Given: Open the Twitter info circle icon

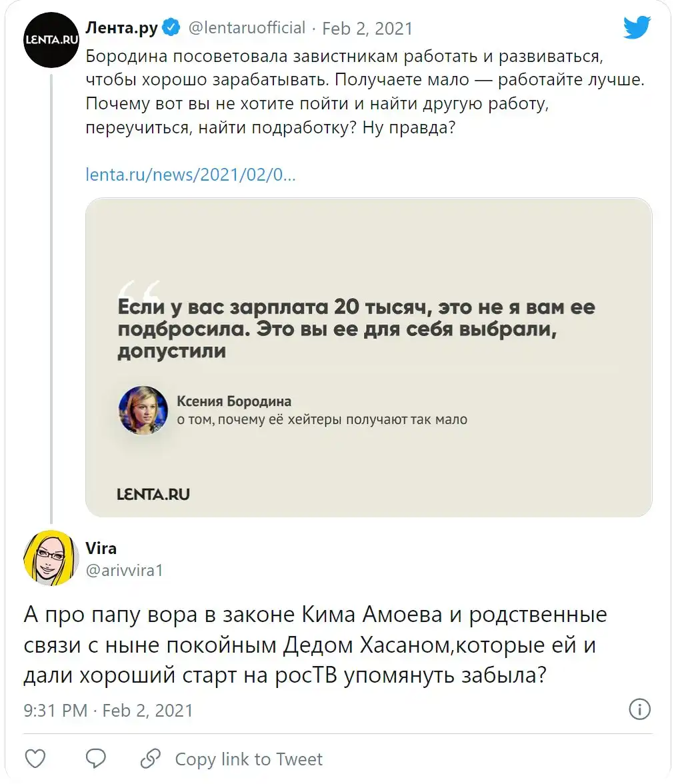Looking at the screenshot, I should click(x=639, y=709).
